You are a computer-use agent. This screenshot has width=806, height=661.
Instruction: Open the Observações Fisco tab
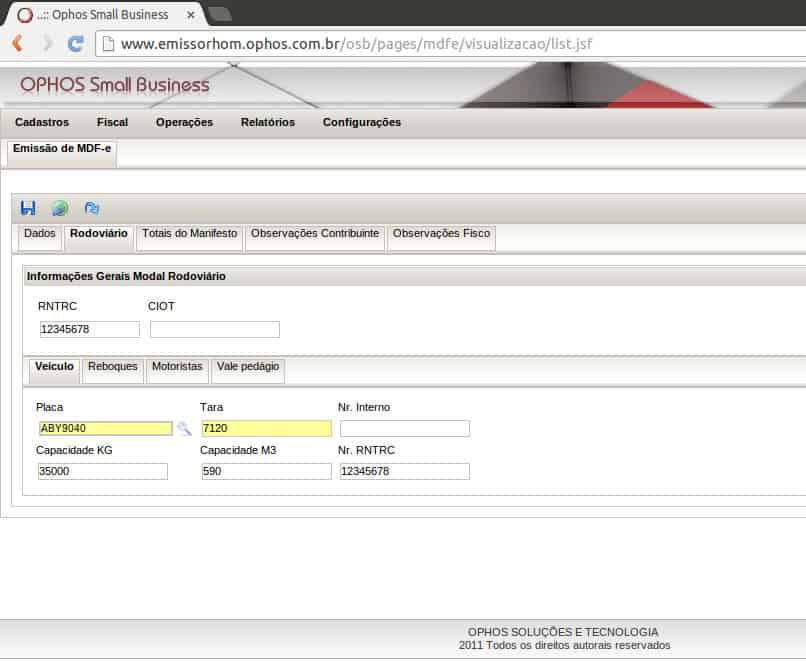442,237
